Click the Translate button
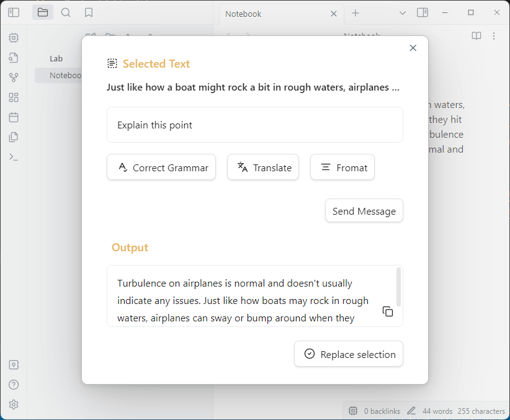The image size is (510, 420). point(263,168)
